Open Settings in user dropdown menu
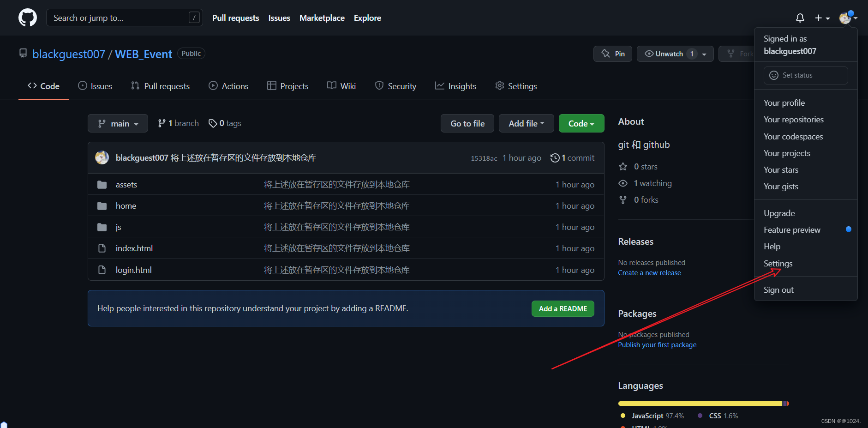The image size is (868, 428). coord(806,264)
